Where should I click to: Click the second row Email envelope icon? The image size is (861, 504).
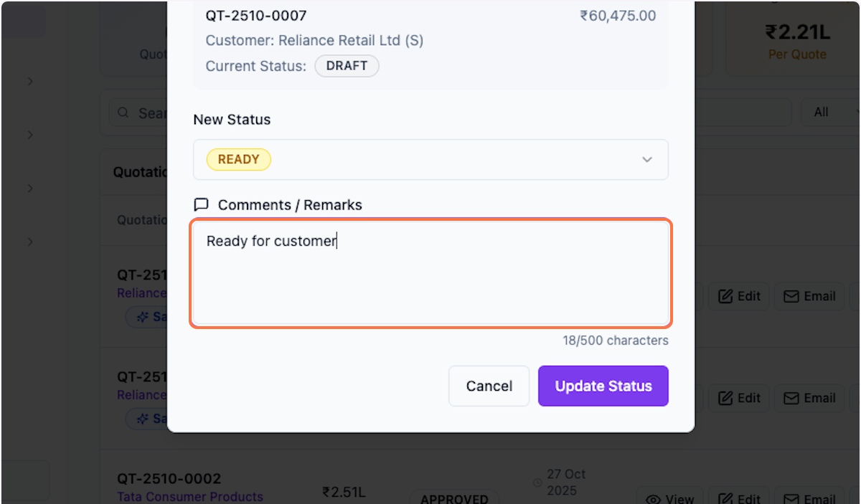pos(791,398)
